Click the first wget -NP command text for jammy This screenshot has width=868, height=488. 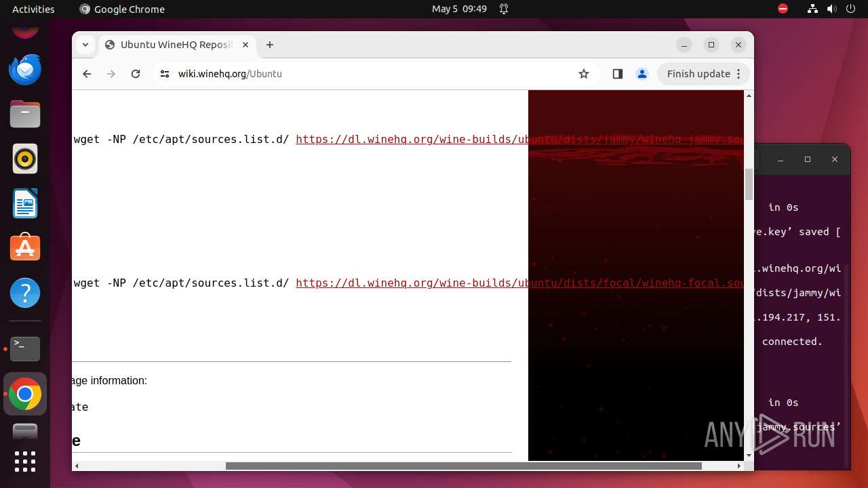pyautogui.click(x=181, y=140)
